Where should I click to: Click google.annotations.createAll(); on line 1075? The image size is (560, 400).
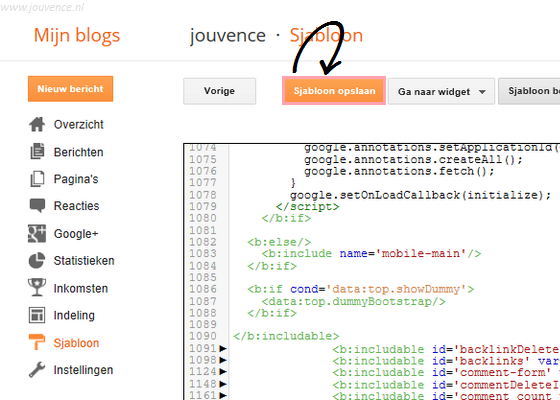(414, 160)
